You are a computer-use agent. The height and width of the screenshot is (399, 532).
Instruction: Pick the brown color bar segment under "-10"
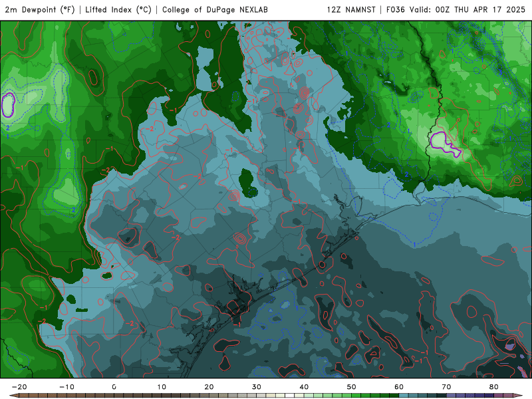tap(71, 396)
